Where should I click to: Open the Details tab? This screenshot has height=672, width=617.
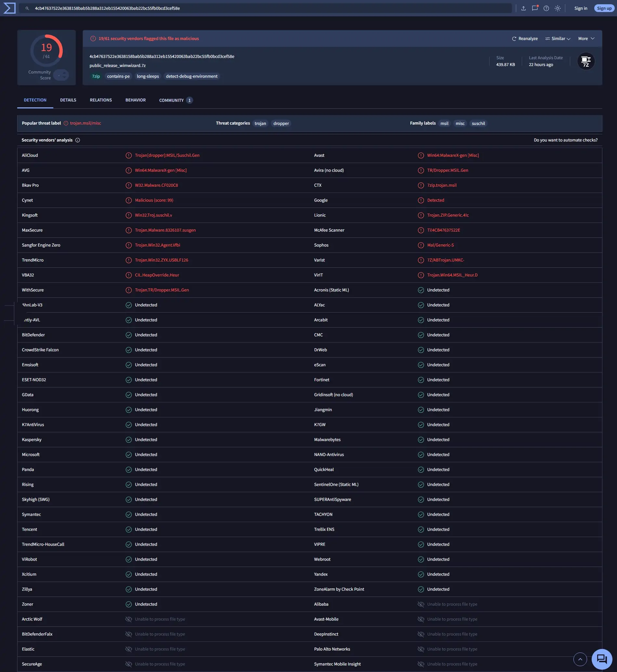pos(68,100)
